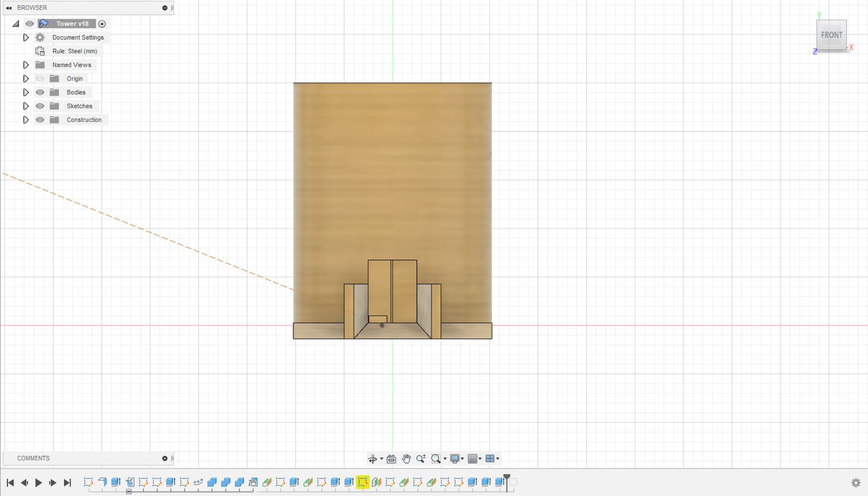Expand Named Views node
Image resolution: width=868 pixels, height=496 pixels.
26,65
